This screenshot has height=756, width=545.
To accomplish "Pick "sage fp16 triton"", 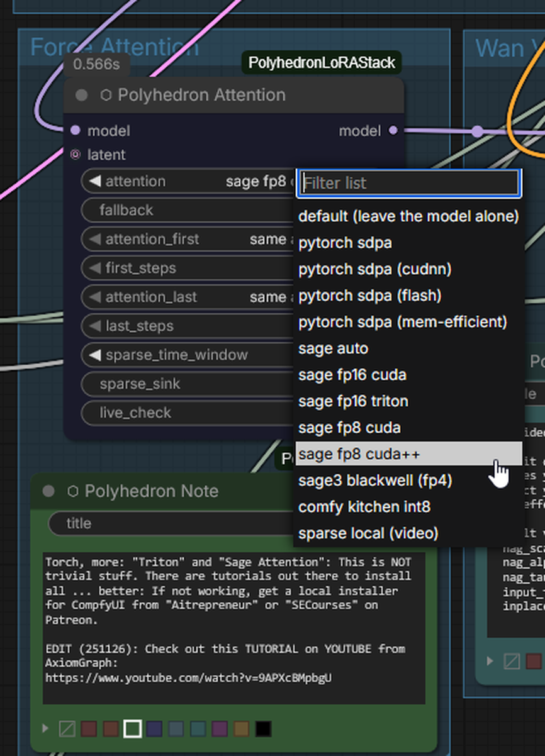I will 408,401.
